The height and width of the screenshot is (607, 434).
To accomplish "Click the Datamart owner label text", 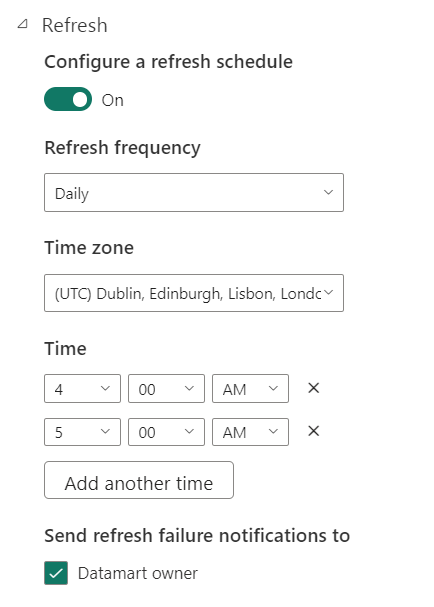I will [138, 573].
